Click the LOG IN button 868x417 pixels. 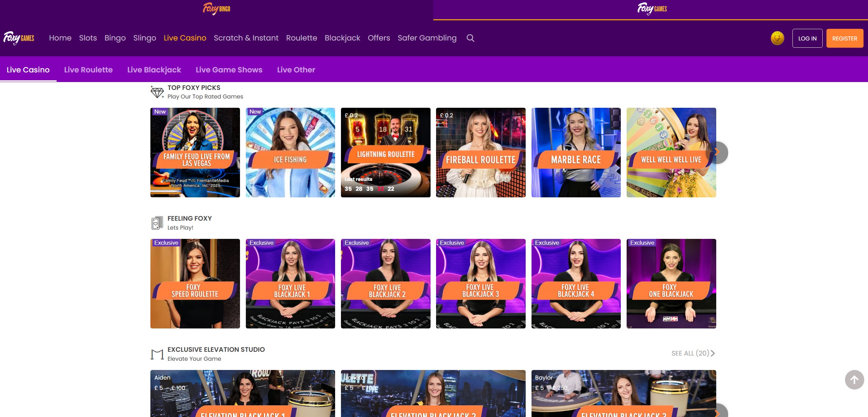(807, 38)
